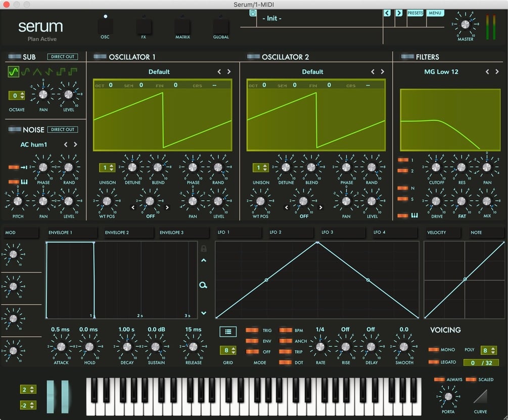508x420 pixels.
Task: Select next Oscillator 1 wavetable
Action: click(229, 72)
